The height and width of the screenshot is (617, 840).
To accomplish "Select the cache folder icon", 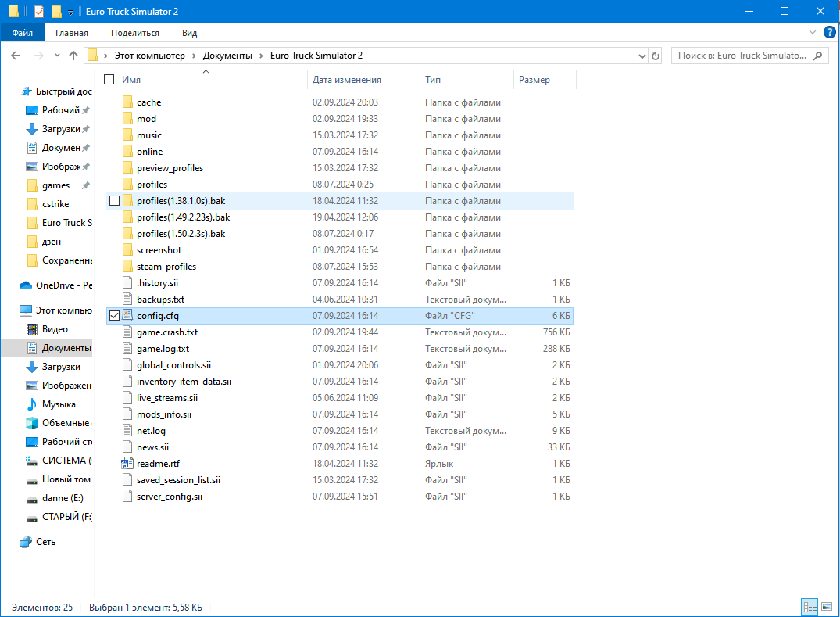I will 127,102.
